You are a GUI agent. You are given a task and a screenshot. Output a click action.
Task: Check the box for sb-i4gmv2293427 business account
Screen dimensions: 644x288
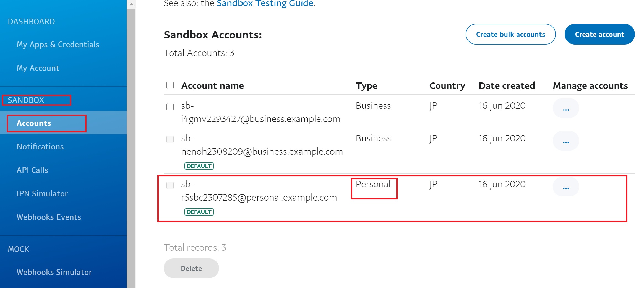pyautogui.click(x=170, y=107)
